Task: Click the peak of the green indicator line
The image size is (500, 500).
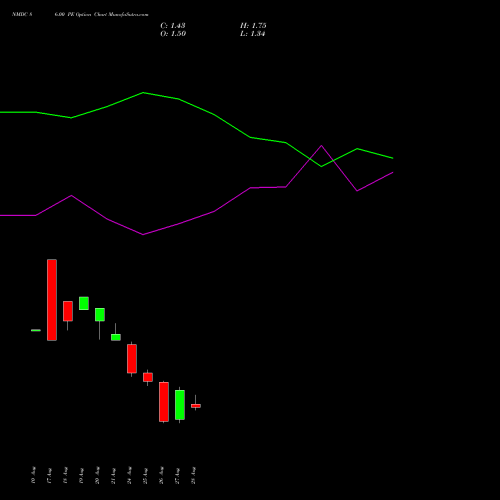Action: click(x=143, y=93)
